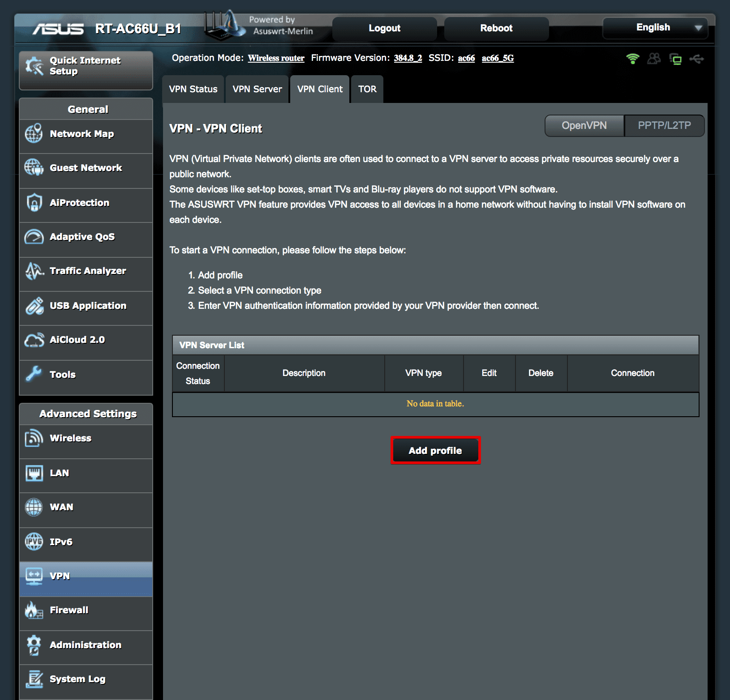Click the WiFi status icon in header

click(633, 58)
